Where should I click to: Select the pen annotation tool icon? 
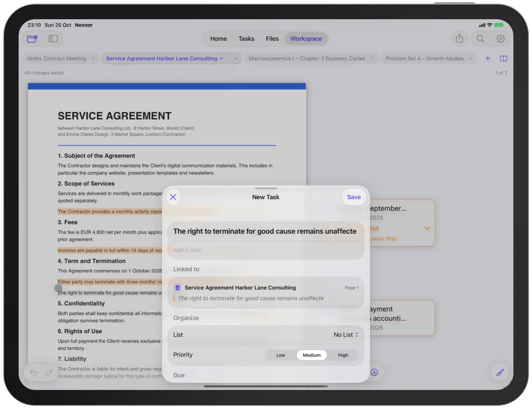(500, 372)
